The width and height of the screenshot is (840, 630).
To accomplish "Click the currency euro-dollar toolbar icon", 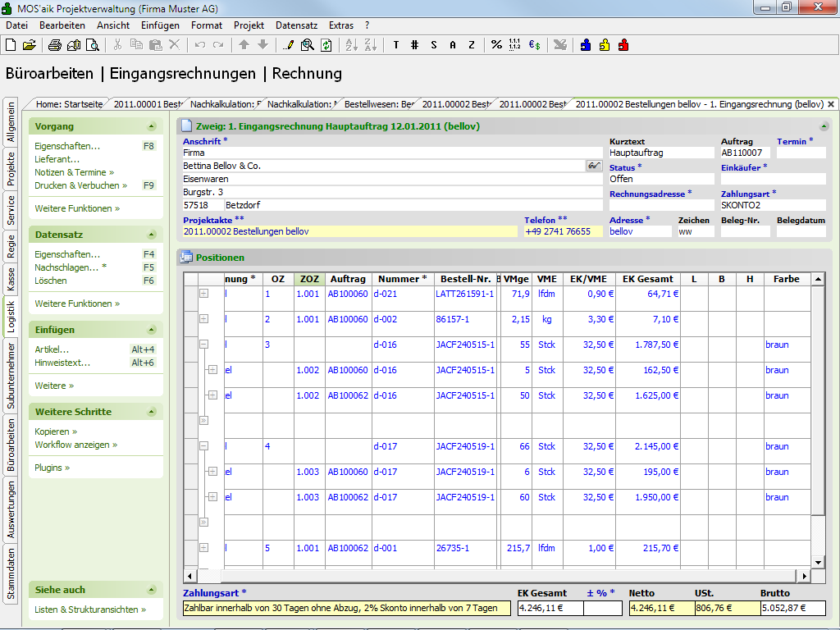I will [x=534, y=45].
